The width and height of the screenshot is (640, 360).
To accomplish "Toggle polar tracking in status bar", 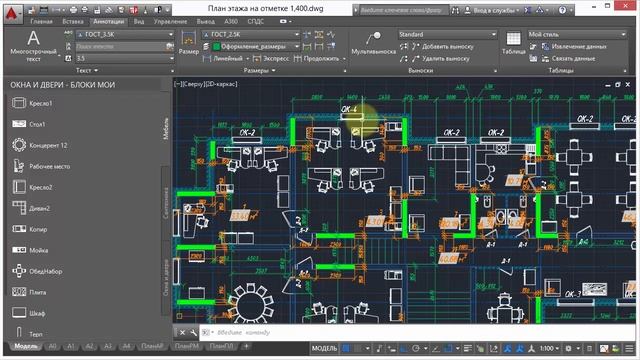I will point(416,348).
